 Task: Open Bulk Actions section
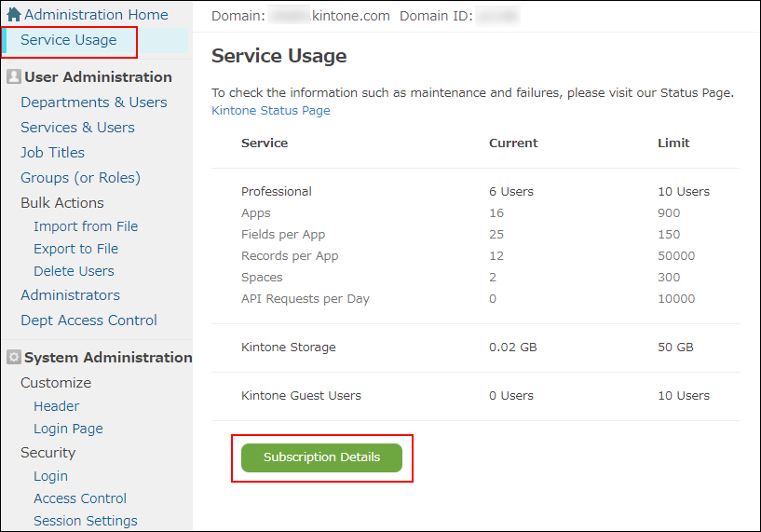coord(62,203)
